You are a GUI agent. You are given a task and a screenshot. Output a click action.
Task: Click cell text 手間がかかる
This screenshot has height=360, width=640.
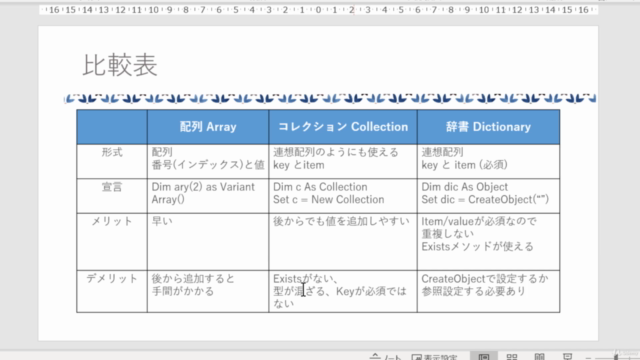click(182, 291)
